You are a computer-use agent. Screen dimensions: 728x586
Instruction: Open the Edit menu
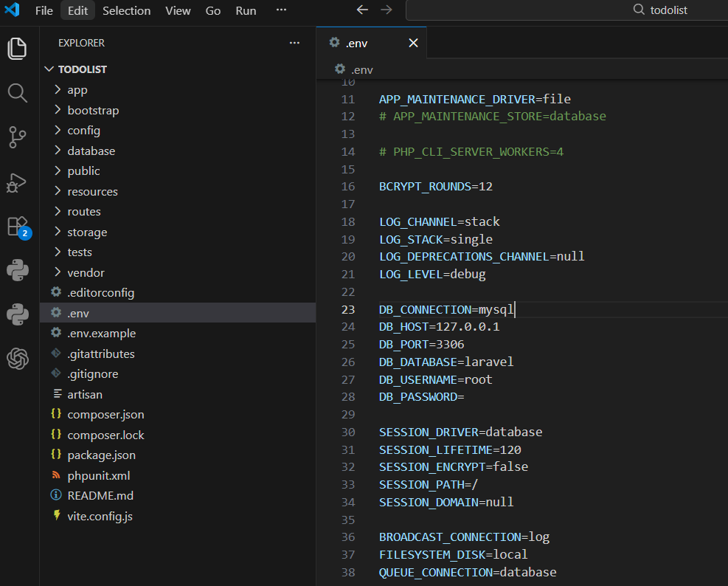coord(77,10)
